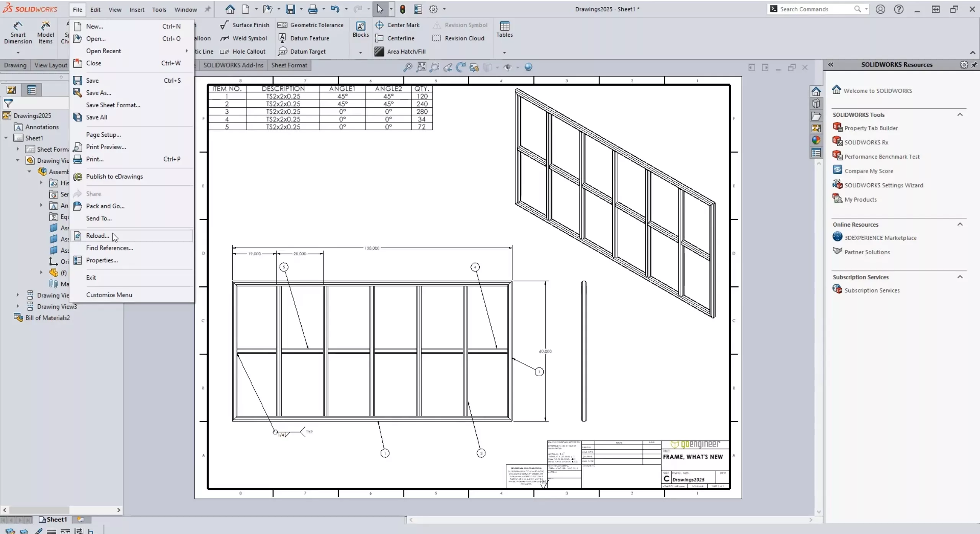Click the Sheet Format tab
This screenshot has width=980, height=534.
tap(289, 65)
